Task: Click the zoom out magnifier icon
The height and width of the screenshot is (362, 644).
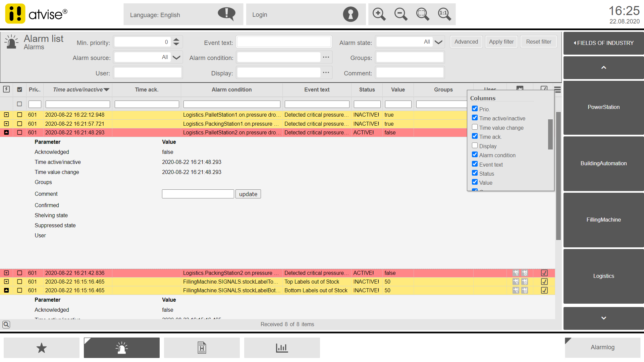Action: 401,14
